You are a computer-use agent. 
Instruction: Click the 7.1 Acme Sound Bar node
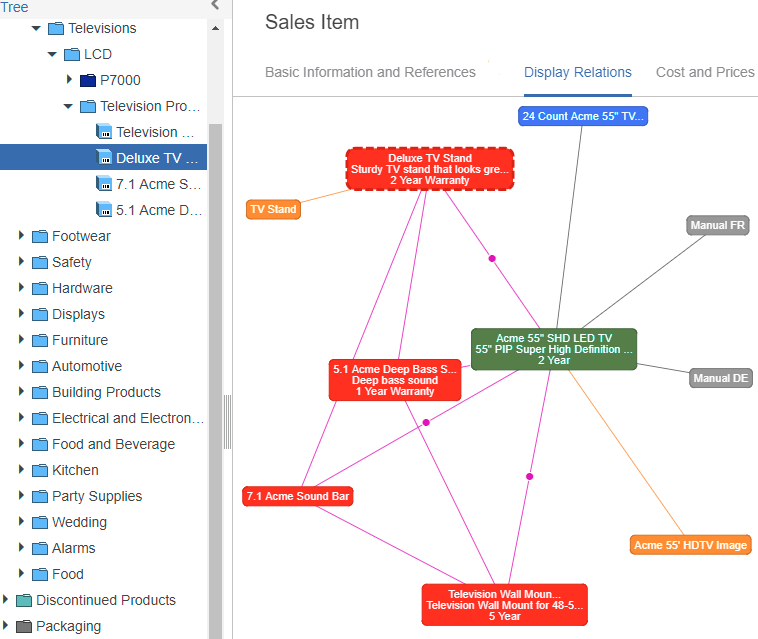click(298, 496)
